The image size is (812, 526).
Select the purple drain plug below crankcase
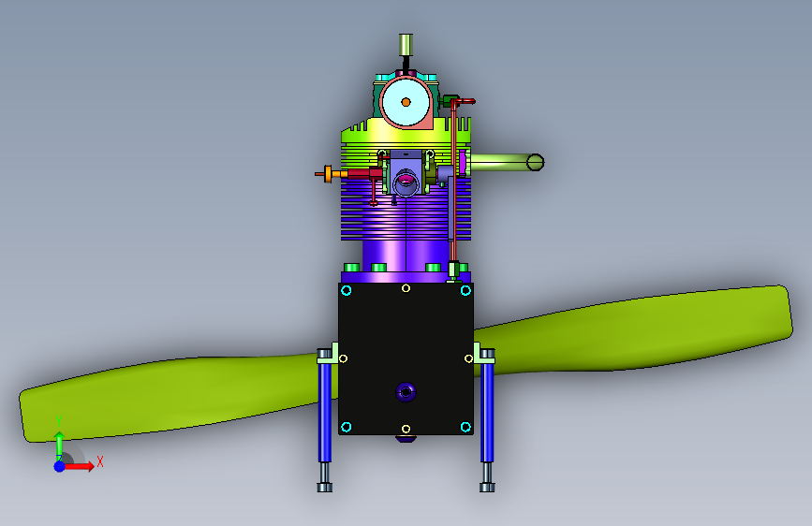pos(406,439)
